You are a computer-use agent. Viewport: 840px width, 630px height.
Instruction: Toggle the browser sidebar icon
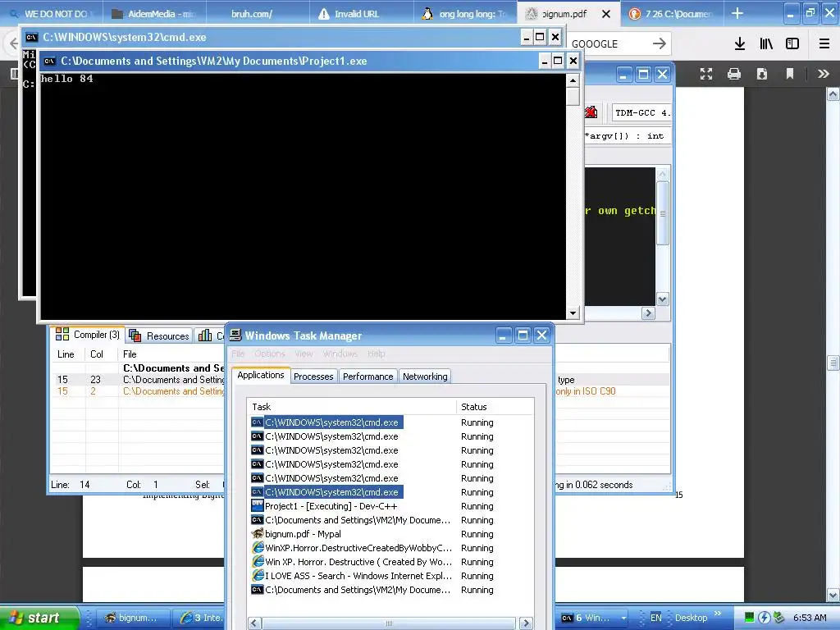click(x=792, y=43)
